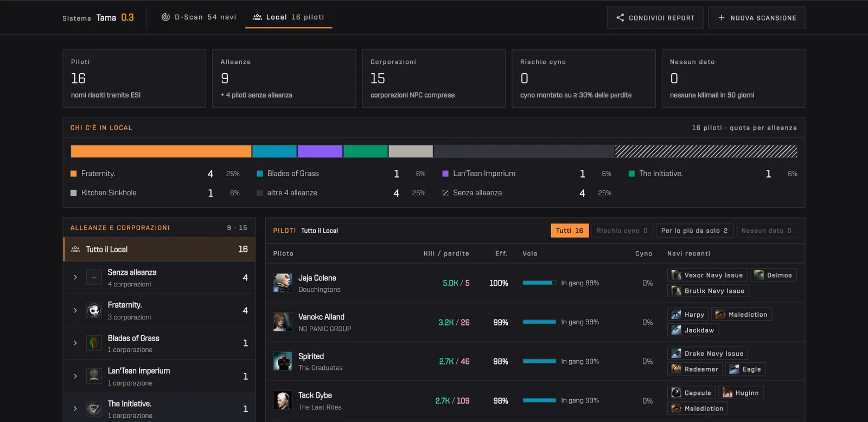Click the Deimos ship icon
The width and height of the screenshot is (868, 422).
click(759, 275)
